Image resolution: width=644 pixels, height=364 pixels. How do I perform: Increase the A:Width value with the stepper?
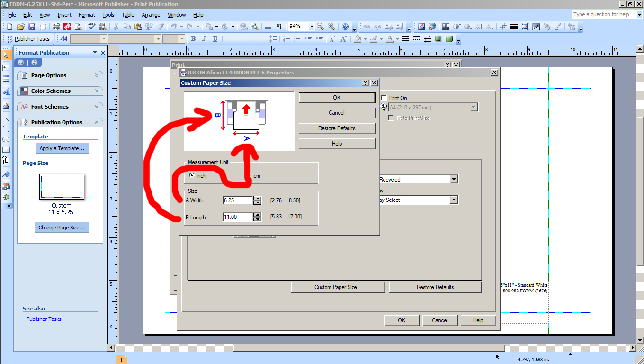click(x=257, y=198)
